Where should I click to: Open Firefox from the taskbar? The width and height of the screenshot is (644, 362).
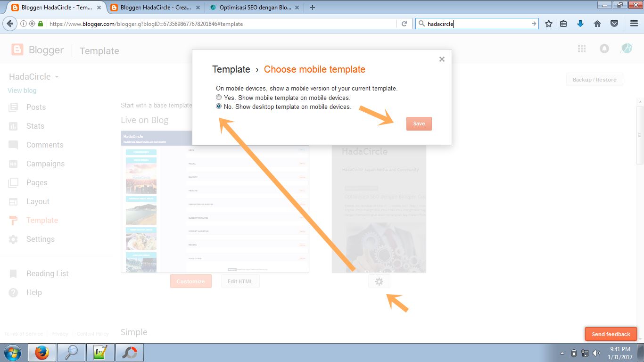(42, 353)
